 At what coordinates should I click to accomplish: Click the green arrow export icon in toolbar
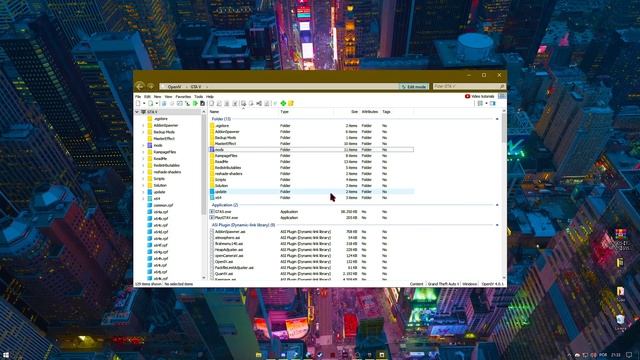click(x=195, y=104)
